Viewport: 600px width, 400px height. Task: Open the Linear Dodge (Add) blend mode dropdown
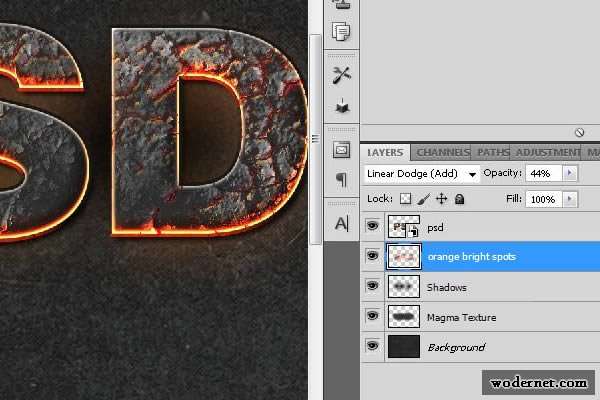point(421,174)
